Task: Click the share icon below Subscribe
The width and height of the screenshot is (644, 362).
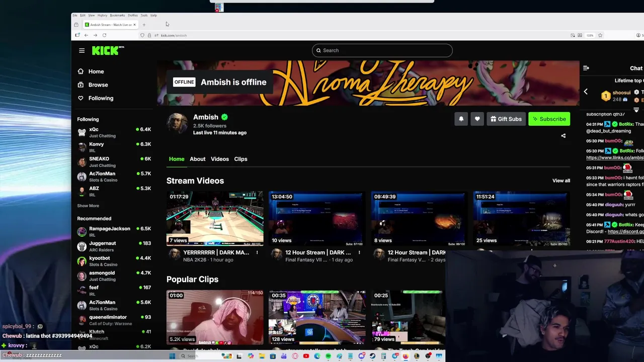Action: (563, 136)
